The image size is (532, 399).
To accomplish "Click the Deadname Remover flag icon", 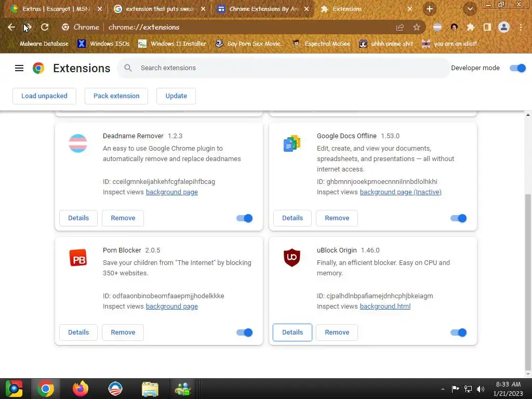I will [78, 143].
